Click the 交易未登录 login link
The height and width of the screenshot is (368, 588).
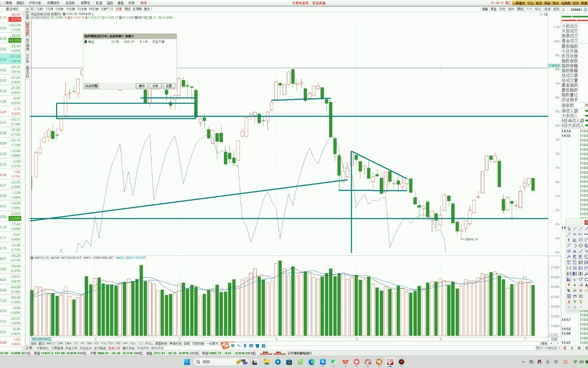[300, 3]
